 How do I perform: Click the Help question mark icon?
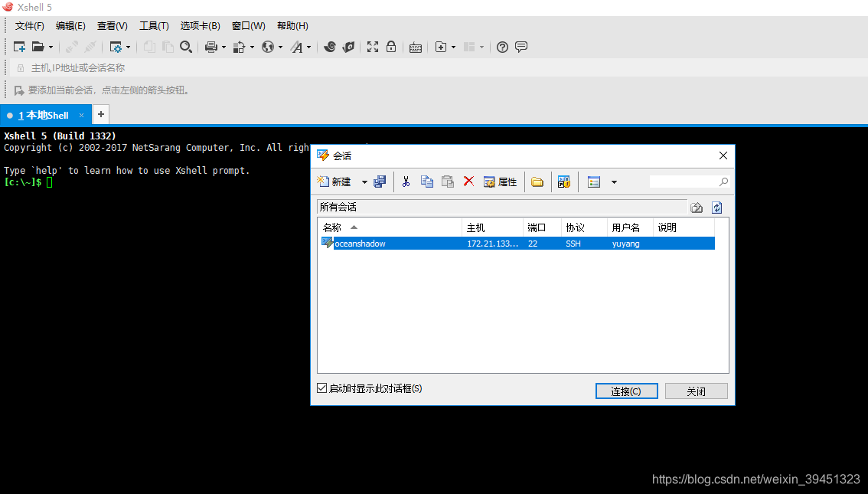[502, 47]
